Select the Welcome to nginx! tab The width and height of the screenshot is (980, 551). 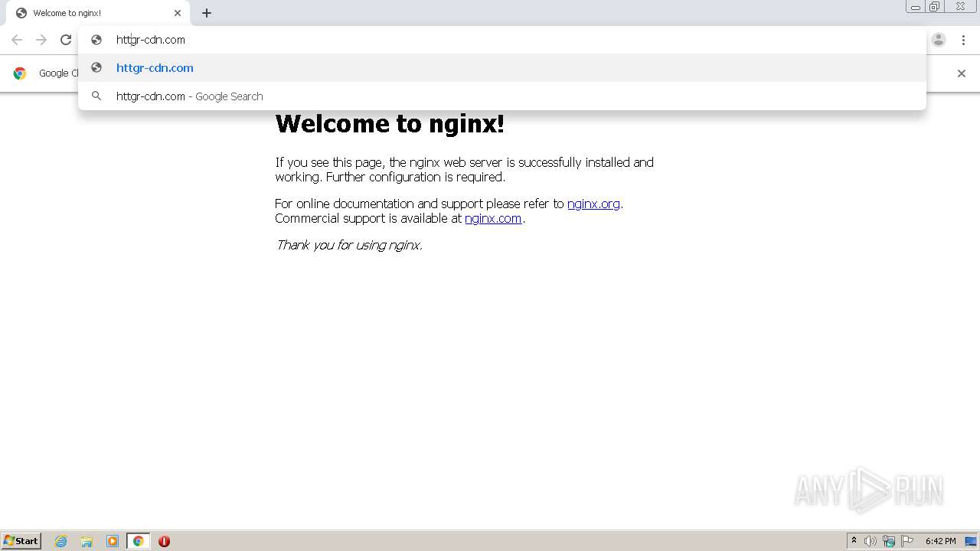[98, 13]
